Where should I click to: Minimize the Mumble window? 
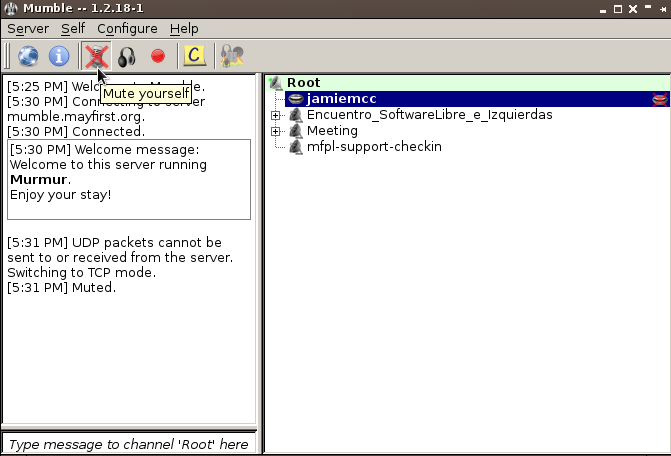(x=603, y=10)
